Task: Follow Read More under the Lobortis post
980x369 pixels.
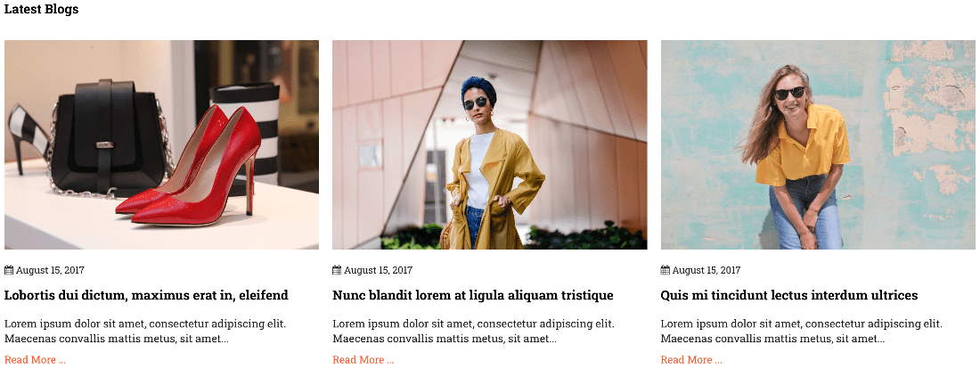Action: (35, 359)
